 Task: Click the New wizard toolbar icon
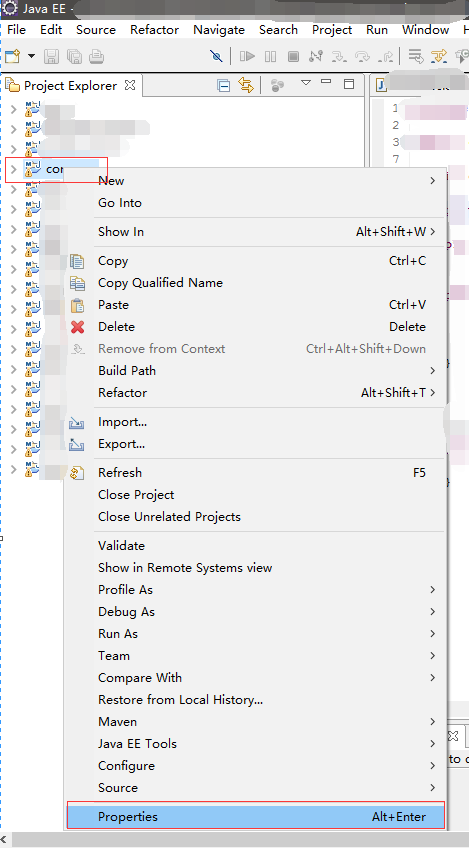tap(12, 56)
